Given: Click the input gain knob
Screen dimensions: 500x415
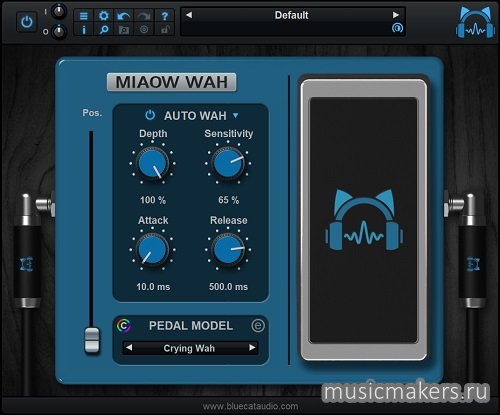Looking at the screenshot, I should click(59, 11).
